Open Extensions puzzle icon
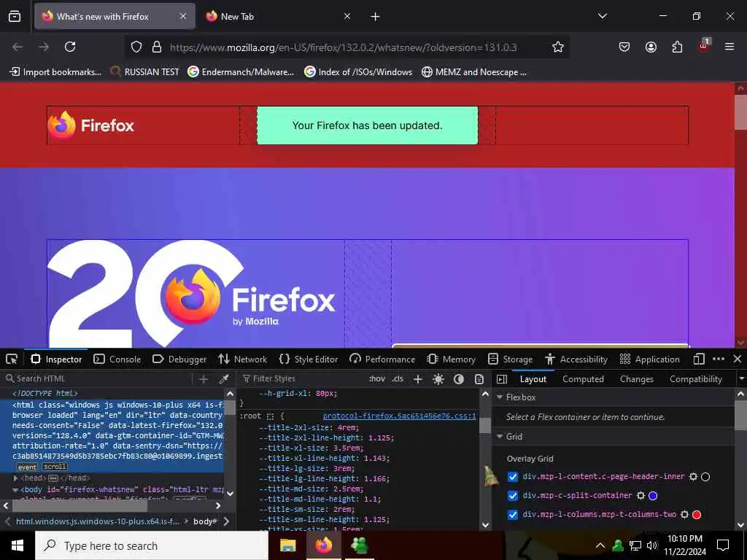The image size is (747, 560). (x=677, y=47)
